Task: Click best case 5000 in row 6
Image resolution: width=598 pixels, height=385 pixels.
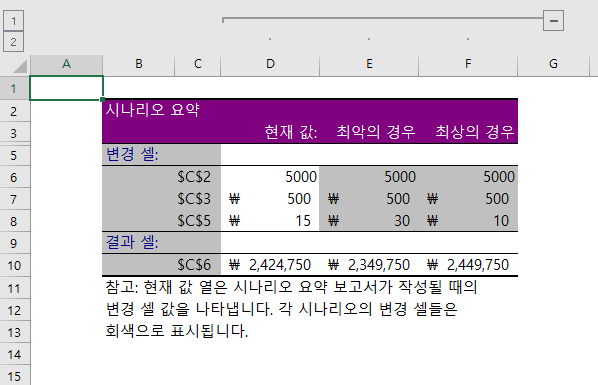Action: point(468,177)
